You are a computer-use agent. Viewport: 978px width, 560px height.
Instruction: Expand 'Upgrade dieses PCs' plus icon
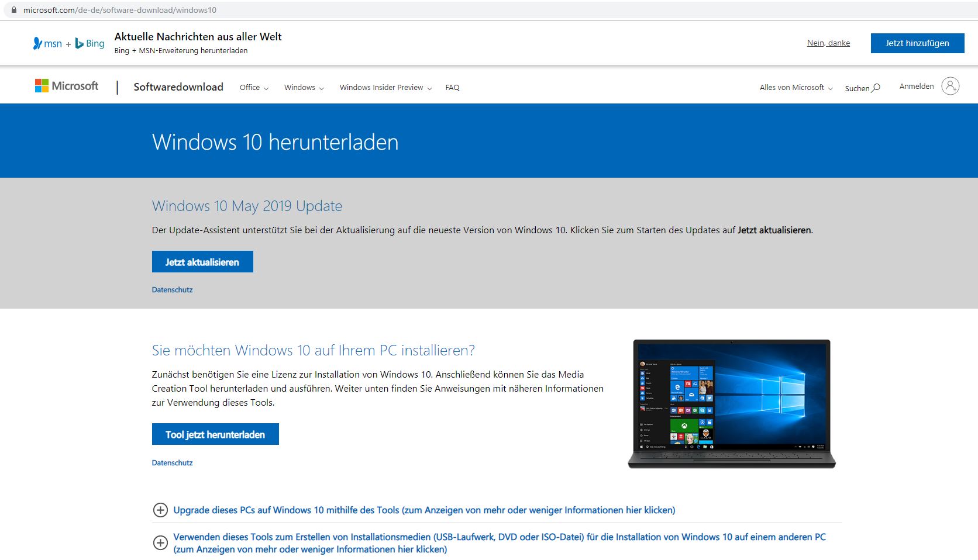coord(160,510)
